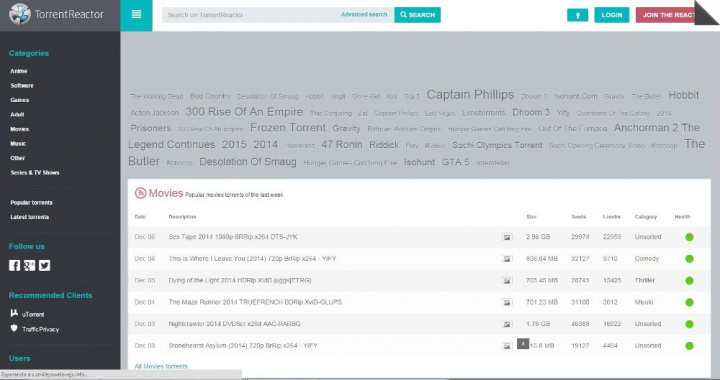Click the Seeds column header

point(579,217)
